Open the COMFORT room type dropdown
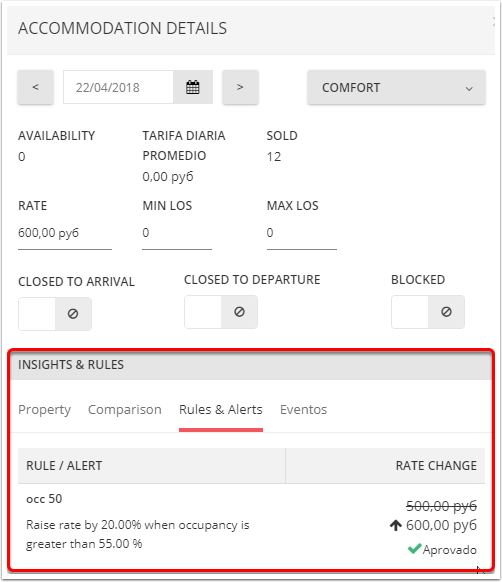This screenshot has height=582, width=502. tap(396, 87)
